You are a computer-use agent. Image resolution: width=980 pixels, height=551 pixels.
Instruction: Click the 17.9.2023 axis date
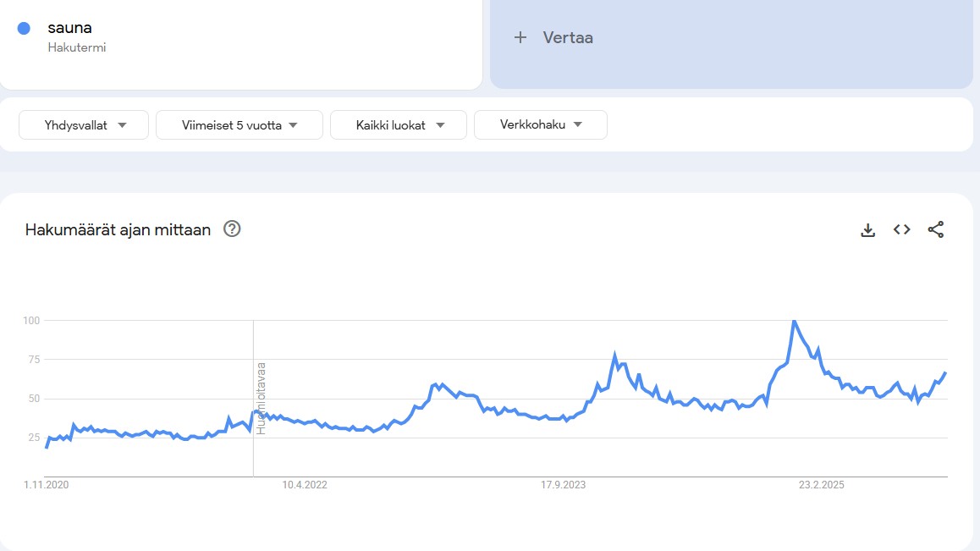tap(564, 485)
